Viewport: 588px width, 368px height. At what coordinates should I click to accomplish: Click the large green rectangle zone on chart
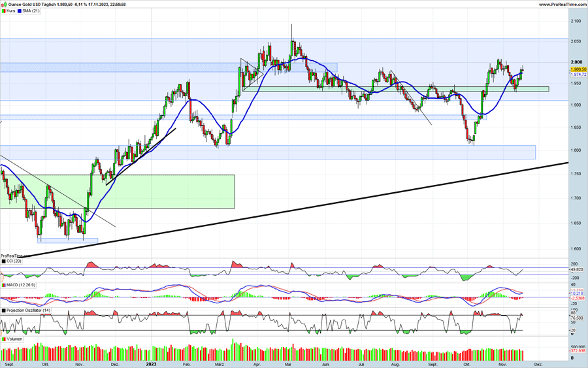118,191
